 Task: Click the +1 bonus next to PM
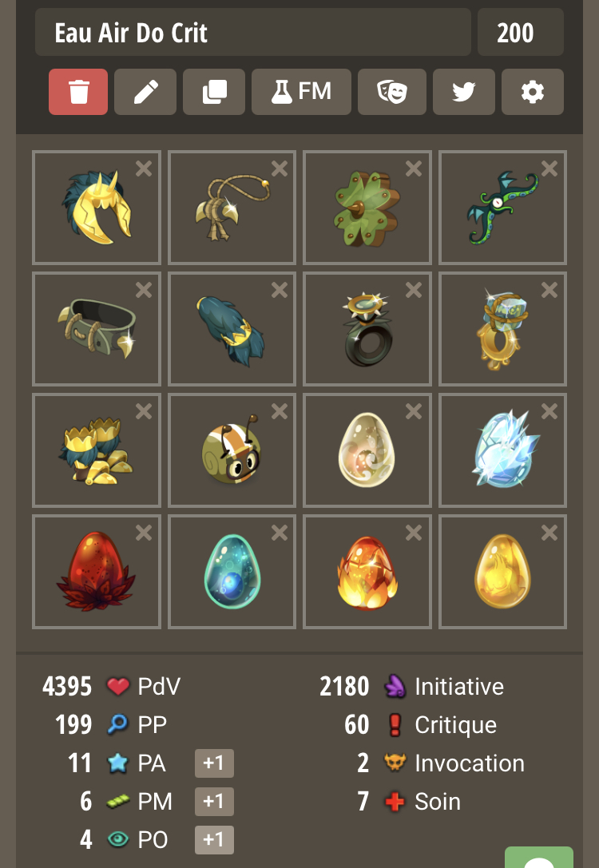click(214, 802)
